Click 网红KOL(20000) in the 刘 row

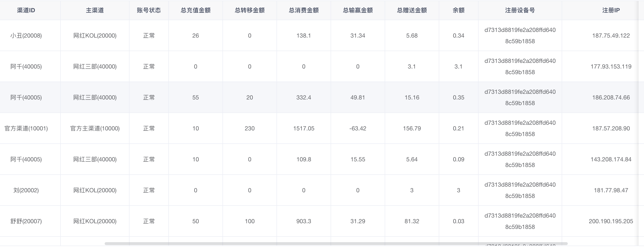pyautogui.click(x=95, y=190)
